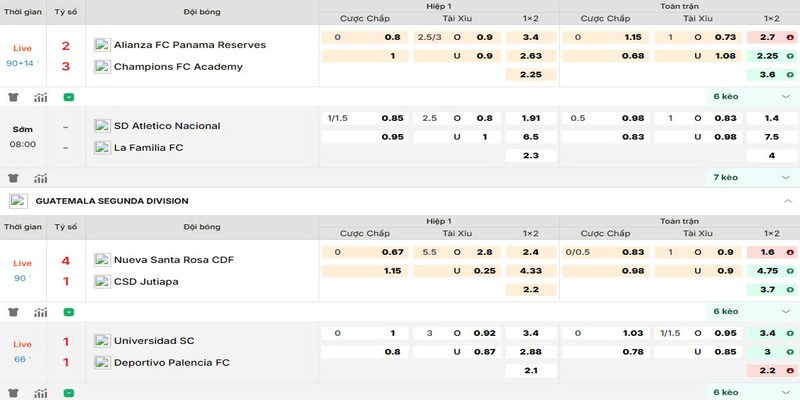Click the Guatemala Segunda Division league flag icon
800x400 pixels.
(x=18, y=201)
